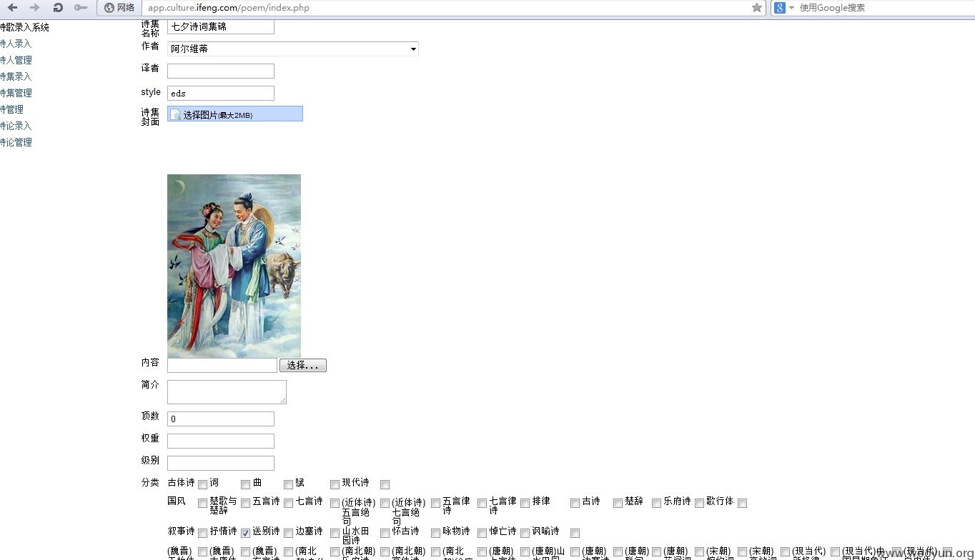Click the empty 译者 input field
Screen dimensions: 975x560
point(221,71)
